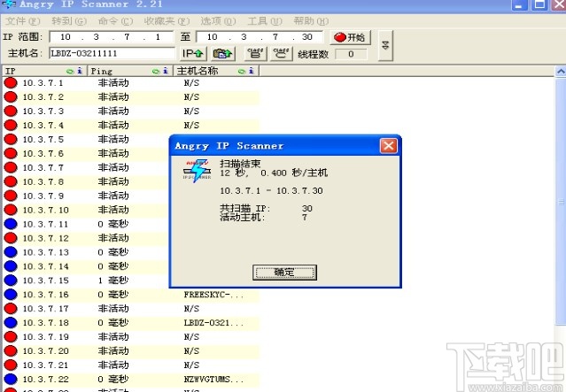This screenshot has width=566, height=392.
Task: Click the end IP range field 10.3.7.30
Action: click(x=260, y=37)
